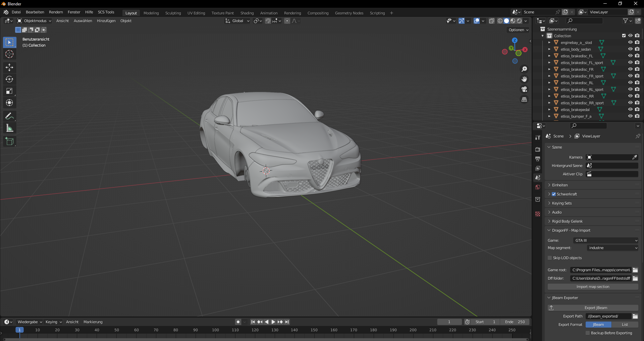Viewport: 644px width, 341px height.
Task: Select List export format
Action: pos(625,325)
